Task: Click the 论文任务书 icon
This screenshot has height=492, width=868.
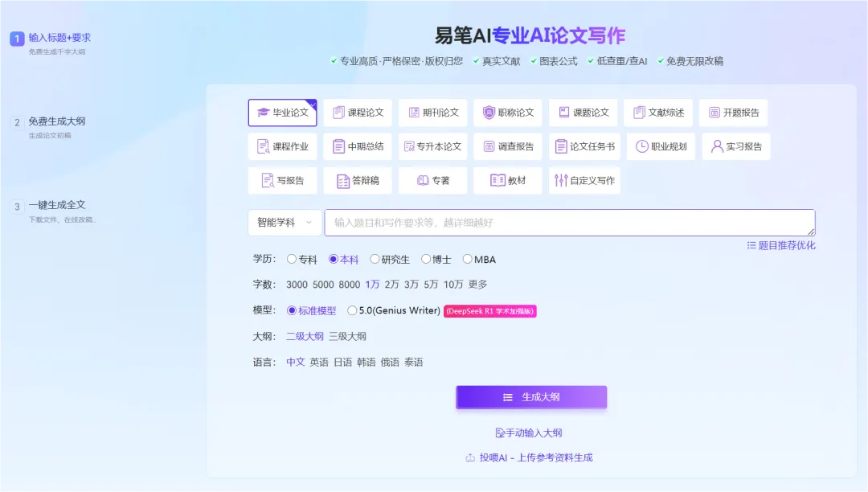Action: tap(561, 146)
